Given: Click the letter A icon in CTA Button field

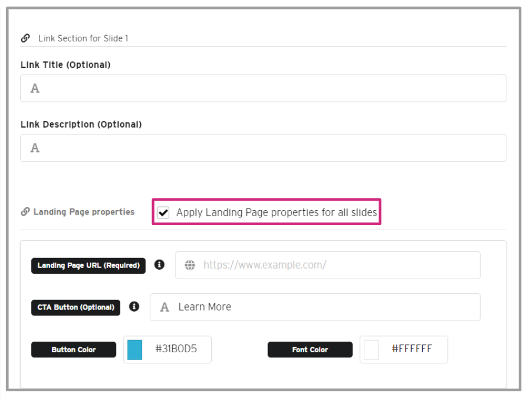Looking at the screenshot, I should coord(164,307).
